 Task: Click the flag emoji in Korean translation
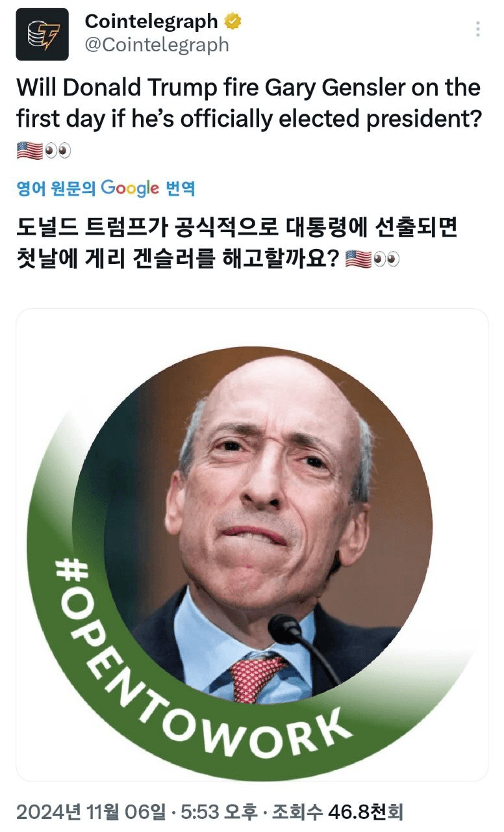point(358,259)
